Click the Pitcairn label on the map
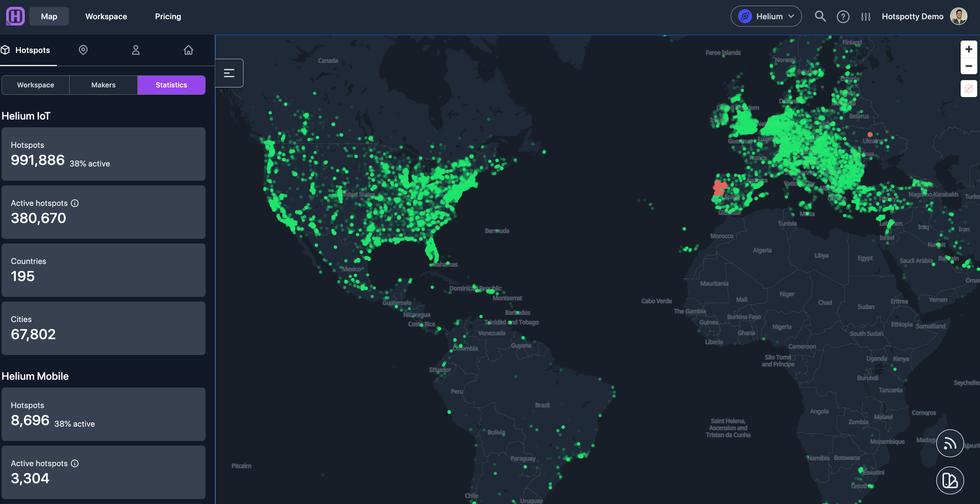The image size is (980, 504). click(242, 466)
